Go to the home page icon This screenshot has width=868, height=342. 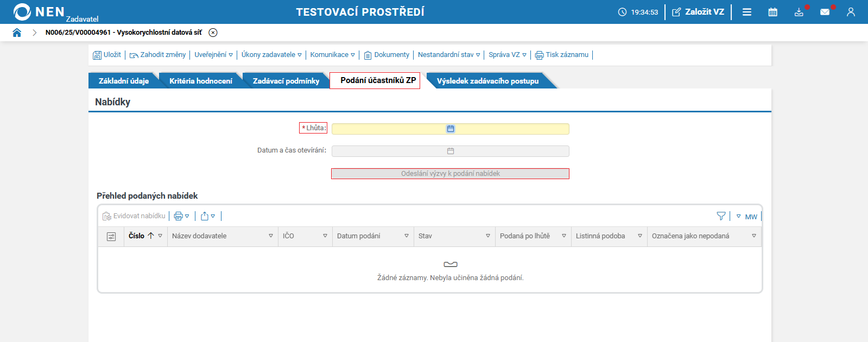tap(17, 33)
